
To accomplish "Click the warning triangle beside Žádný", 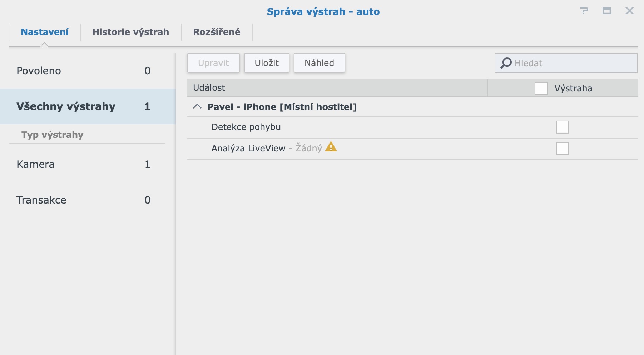I will point(331,147).
